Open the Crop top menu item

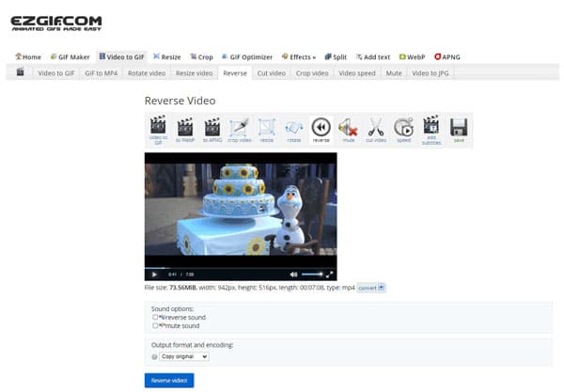(x=202, y=56)
